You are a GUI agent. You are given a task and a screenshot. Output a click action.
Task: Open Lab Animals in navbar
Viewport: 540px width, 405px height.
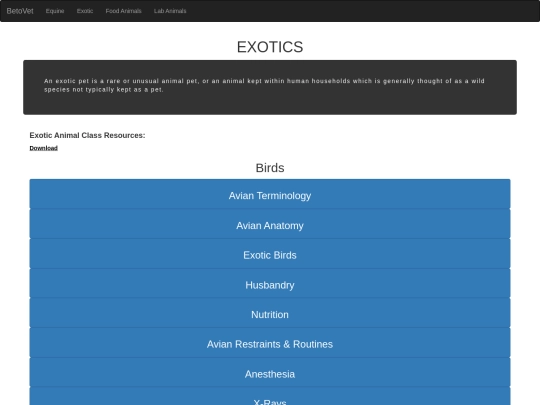coord(170,11)
